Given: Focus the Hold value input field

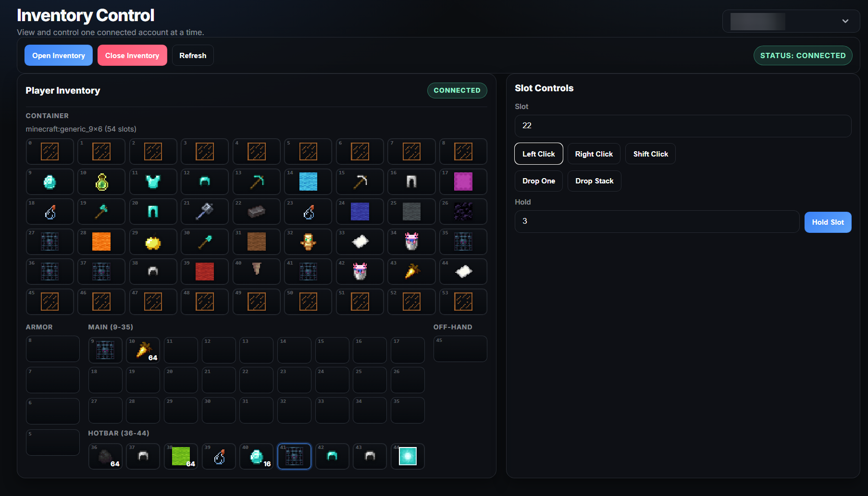Looking at the screenshot, I should [x=657, y=221].
